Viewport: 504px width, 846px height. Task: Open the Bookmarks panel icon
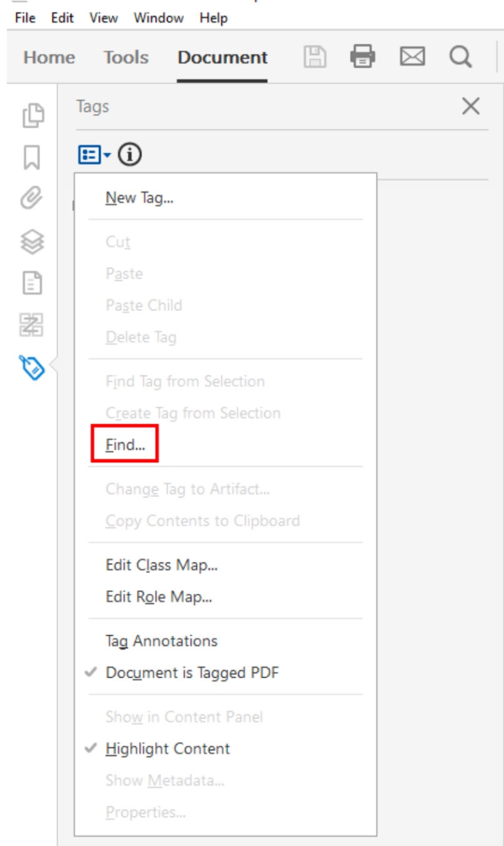point(33,156)
